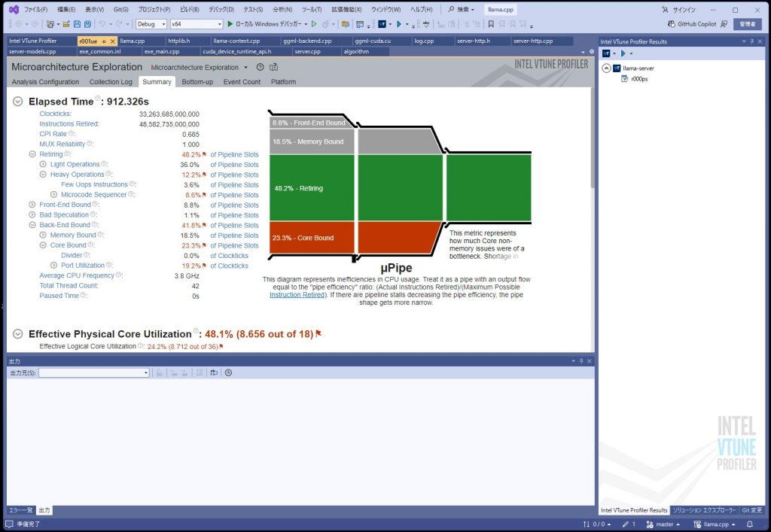Switch to the Bottom-up tab
Screen dimensions: 771x532
pyautogui.click(x=197, y=82)
